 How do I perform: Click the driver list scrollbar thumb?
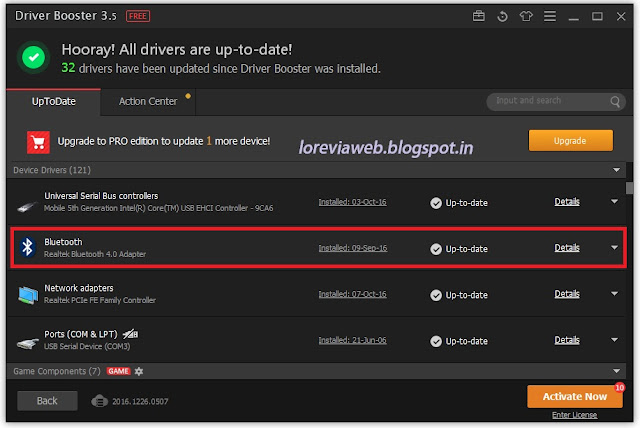(629, 188)
